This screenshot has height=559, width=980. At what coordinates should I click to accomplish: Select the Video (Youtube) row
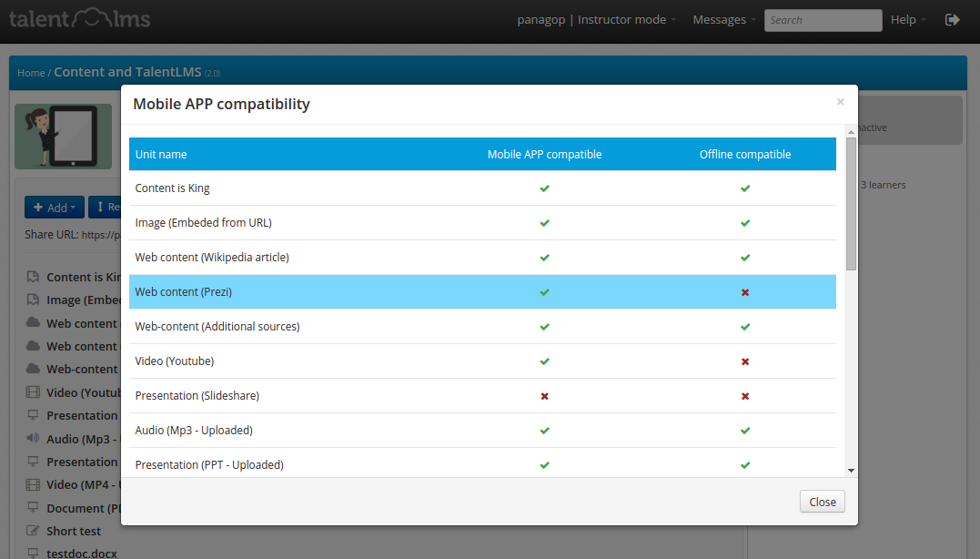[x=482, y=361]
